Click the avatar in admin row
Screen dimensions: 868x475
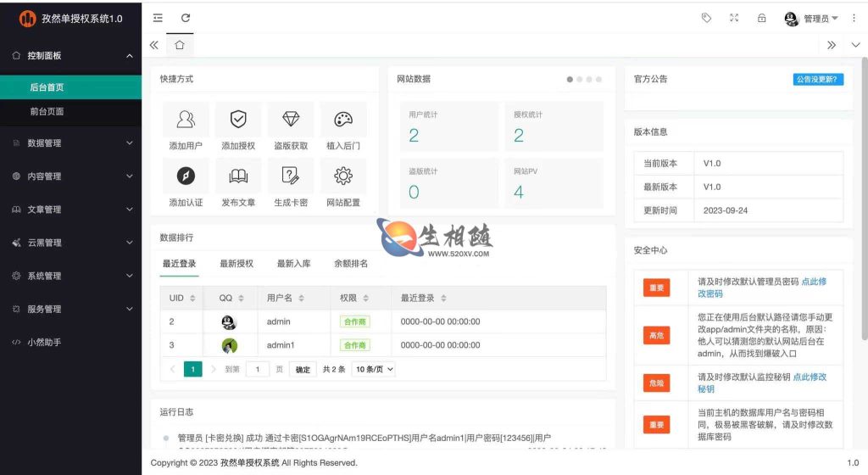pyautogui.click(x=229, y=321)
